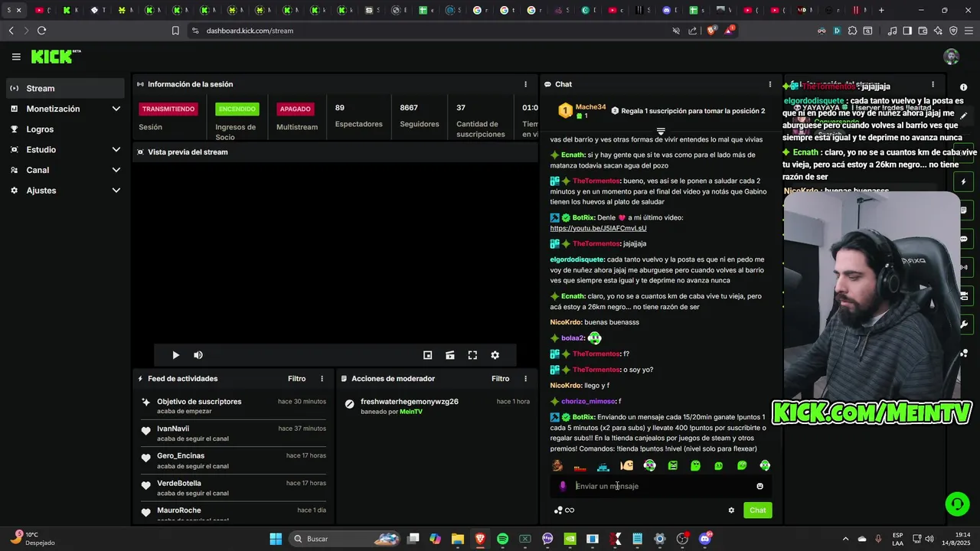
Task: Toggle theater mode in stream preview
Action: 450,355
